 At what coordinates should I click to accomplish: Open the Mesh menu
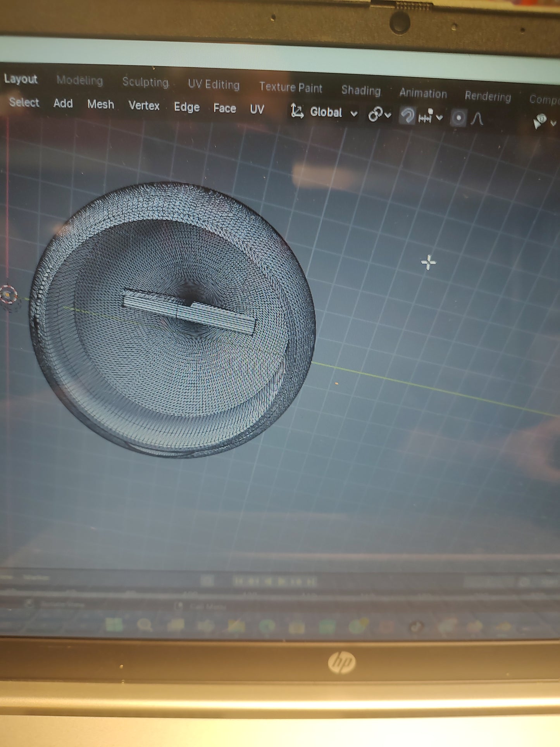point(100,105)
